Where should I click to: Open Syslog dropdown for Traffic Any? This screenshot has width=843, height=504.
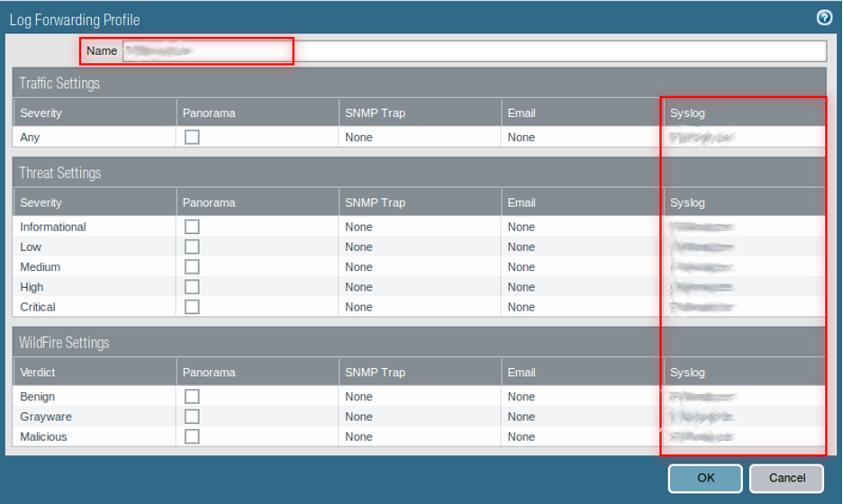[x=745, y=137]
